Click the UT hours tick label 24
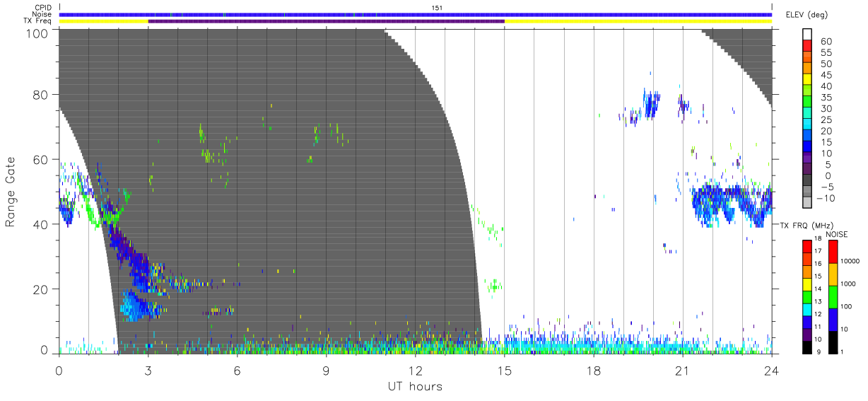This screenshot has width=868, height=401. click(771, 371)
